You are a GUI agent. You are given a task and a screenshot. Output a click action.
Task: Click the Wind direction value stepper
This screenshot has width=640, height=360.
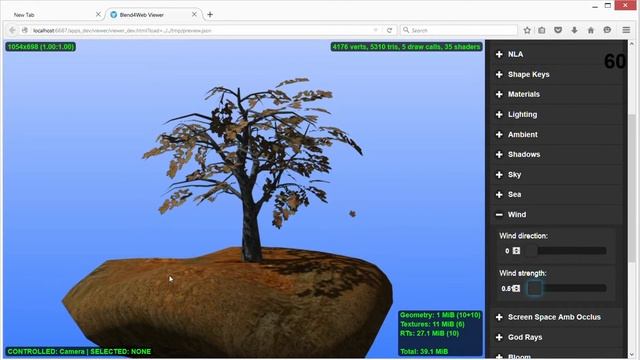pyautogui.click(x=516, y=251)
